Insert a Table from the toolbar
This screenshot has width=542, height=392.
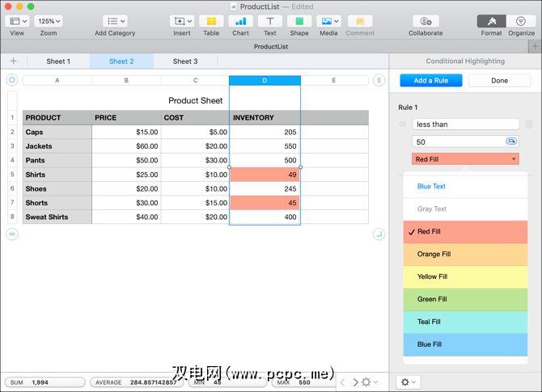click(211, 21)
